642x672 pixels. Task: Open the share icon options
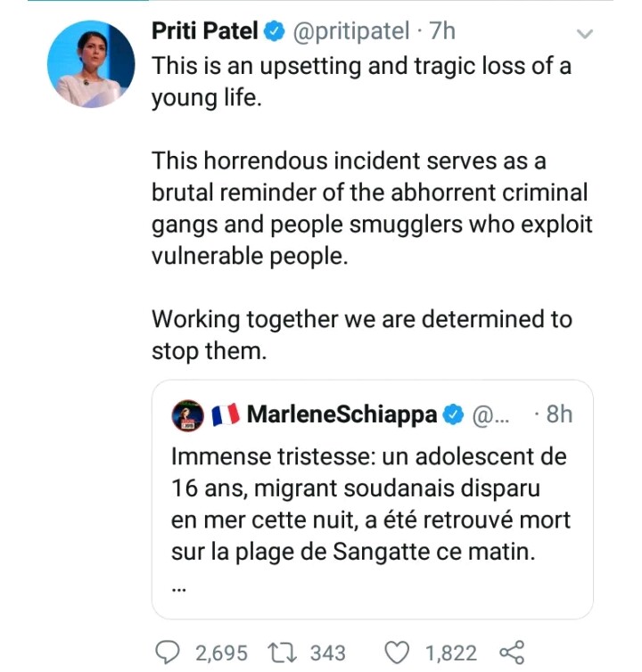point(513,653)
